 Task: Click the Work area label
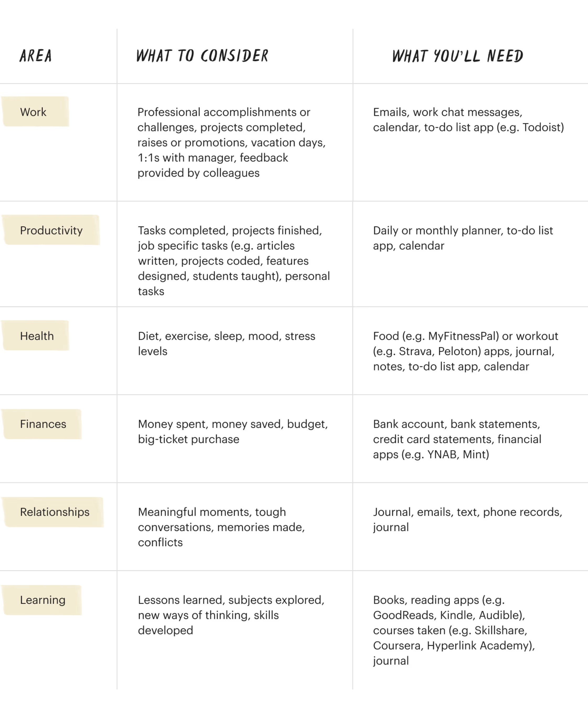coord(35,112)
